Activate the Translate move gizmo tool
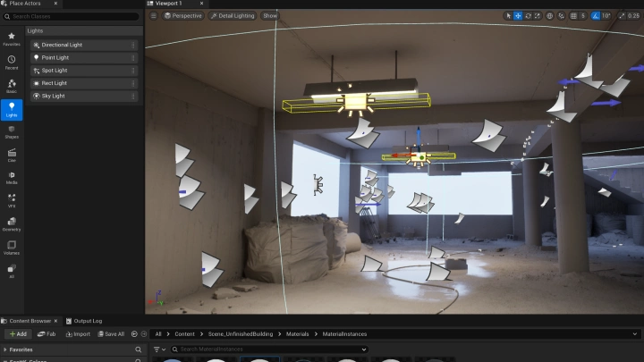 tap(518, 15)
